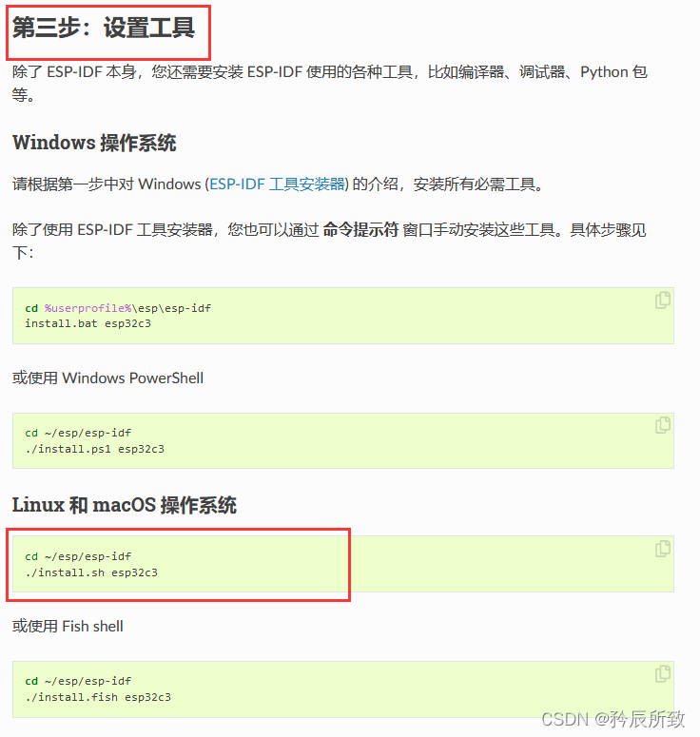Click the 或使用 Windows PowerShell text

[x=107, y=378]
